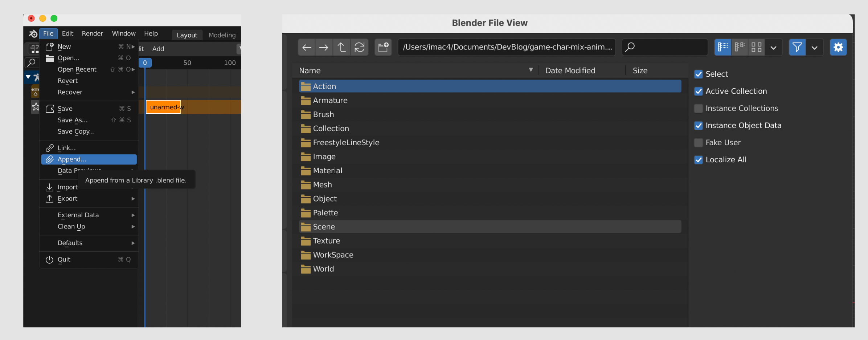Click the editor type icon below the Blender logo
868x340 pixels.
(x=34, y=48)
